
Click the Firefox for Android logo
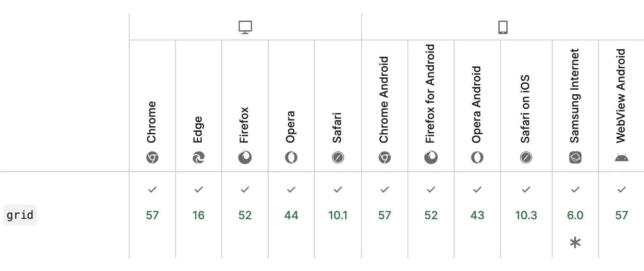point(431,158)
